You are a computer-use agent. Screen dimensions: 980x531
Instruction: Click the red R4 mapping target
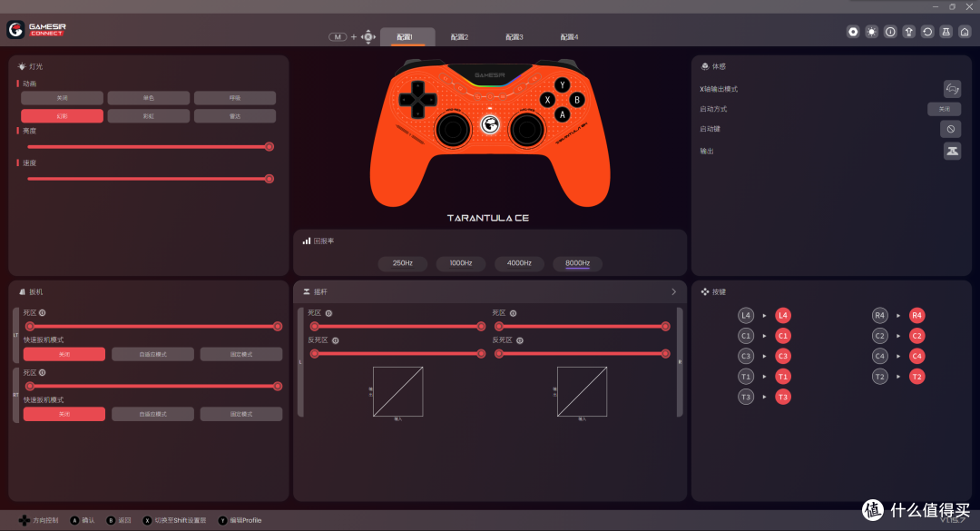tap(916, 315)
